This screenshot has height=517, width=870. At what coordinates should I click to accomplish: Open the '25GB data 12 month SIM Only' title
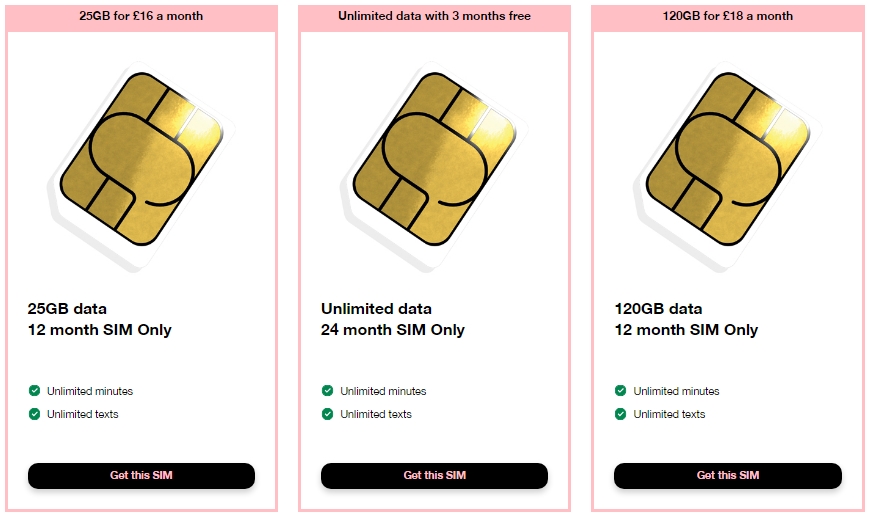point(100,320)
